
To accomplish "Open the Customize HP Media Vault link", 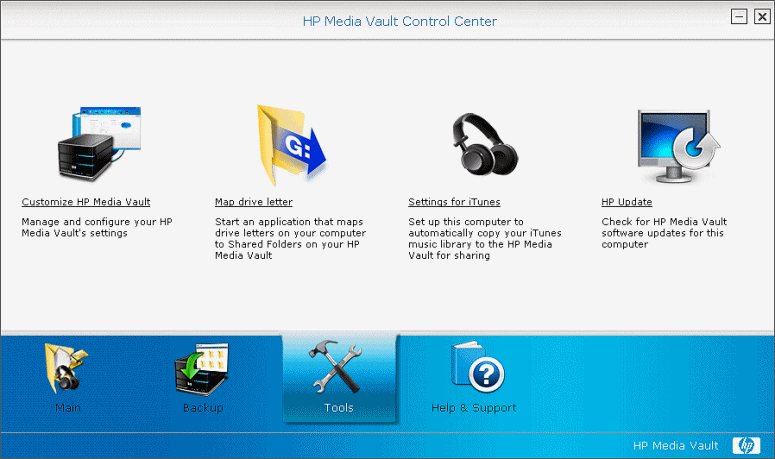I will [x=86, y=202].
